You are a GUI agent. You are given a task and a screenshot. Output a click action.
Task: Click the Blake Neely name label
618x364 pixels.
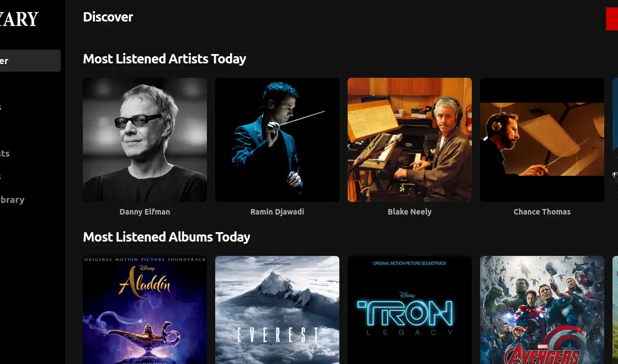409,212
